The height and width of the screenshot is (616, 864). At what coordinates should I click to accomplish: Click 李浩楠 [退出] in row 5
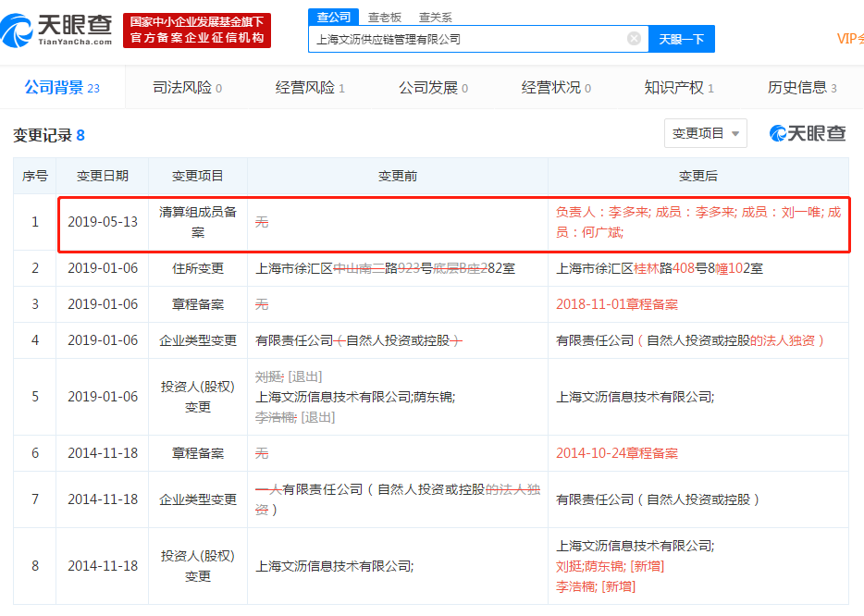tap(295, 418)
